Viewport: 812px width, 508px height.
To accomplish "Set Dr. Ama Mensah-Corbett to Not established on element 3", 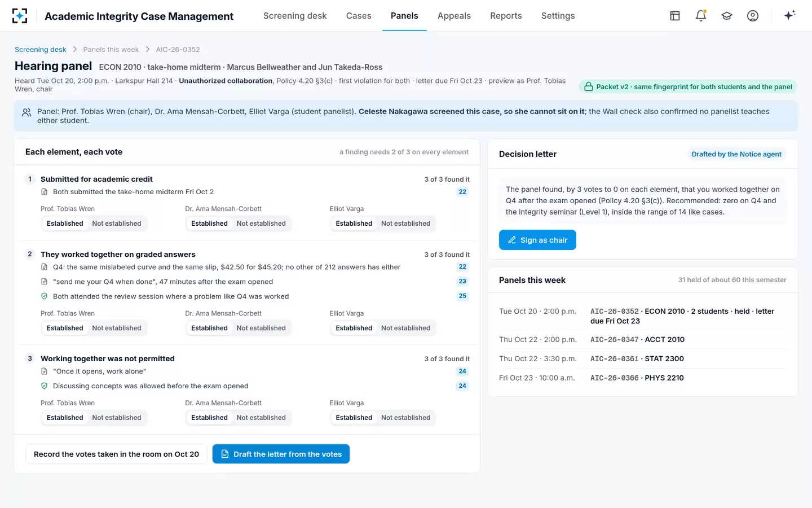I will click(x=261, y=418).
